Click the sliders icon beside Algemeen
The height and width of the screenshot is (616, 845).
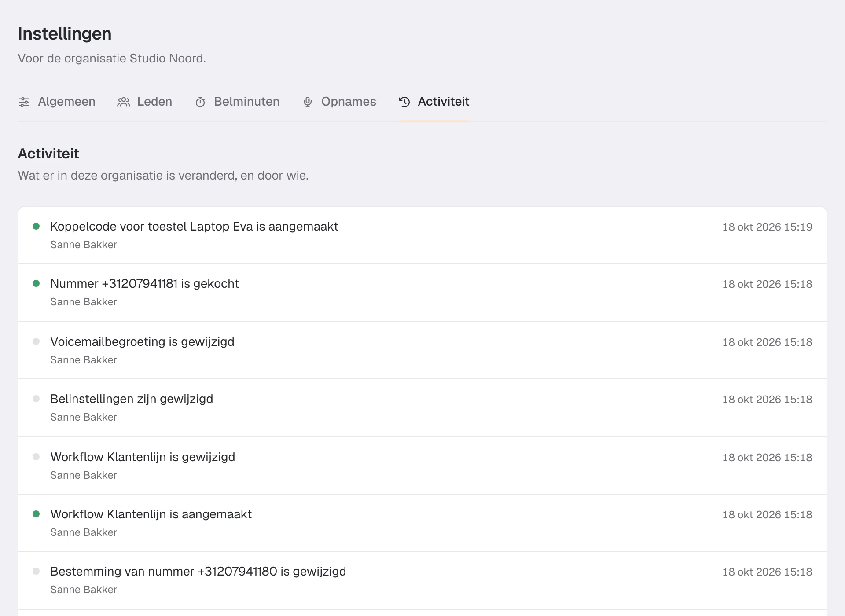(24, 102)
